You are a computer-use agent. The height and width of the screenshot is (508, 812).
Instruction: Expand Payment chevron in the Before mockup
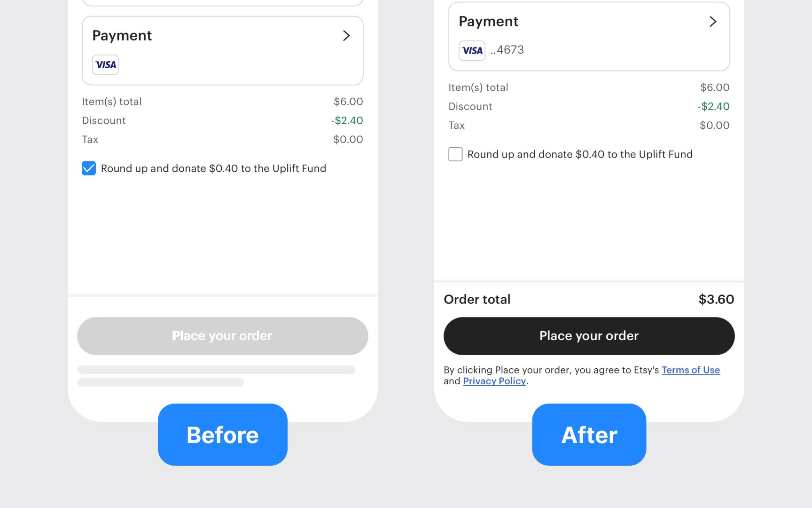coord(346,36)
